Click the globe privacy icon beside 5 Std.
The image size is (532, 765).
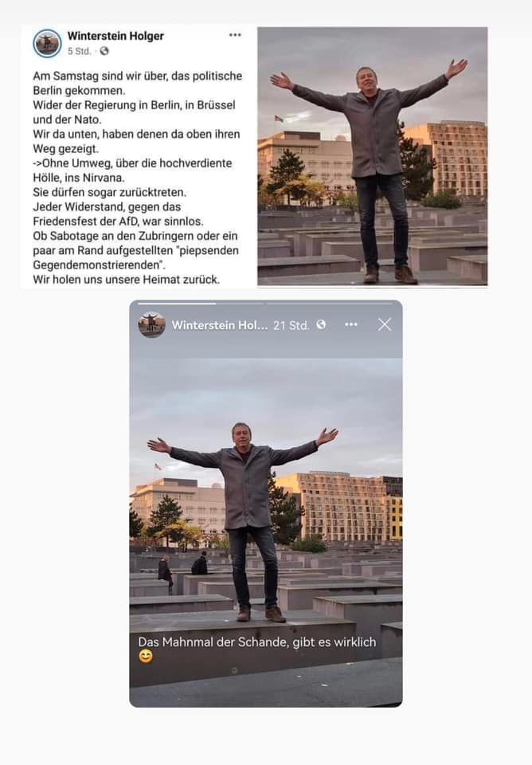point(104,51)
